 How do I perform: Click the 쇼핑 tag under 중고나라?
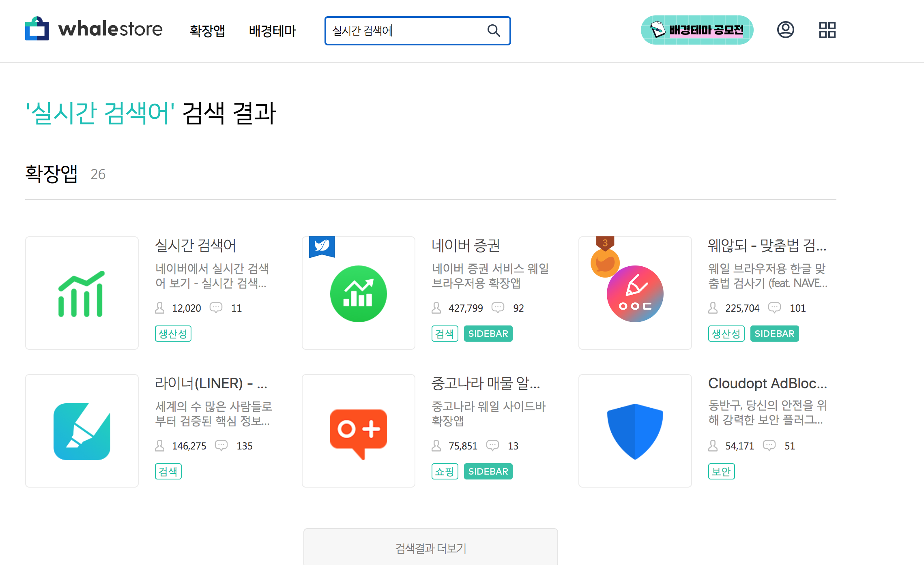(x=445, y=471)
